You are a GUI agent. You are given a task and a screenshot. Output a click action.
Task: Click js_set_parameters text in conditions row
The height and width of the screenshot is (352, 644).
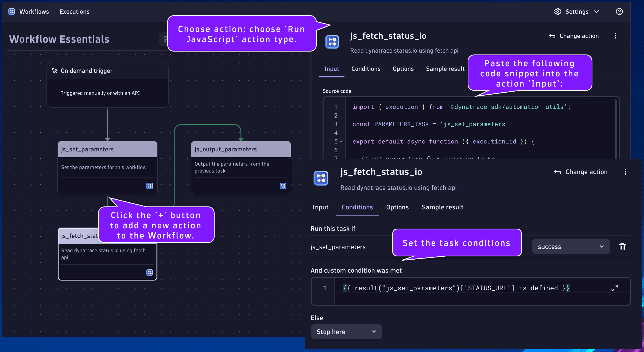point(338,247)
